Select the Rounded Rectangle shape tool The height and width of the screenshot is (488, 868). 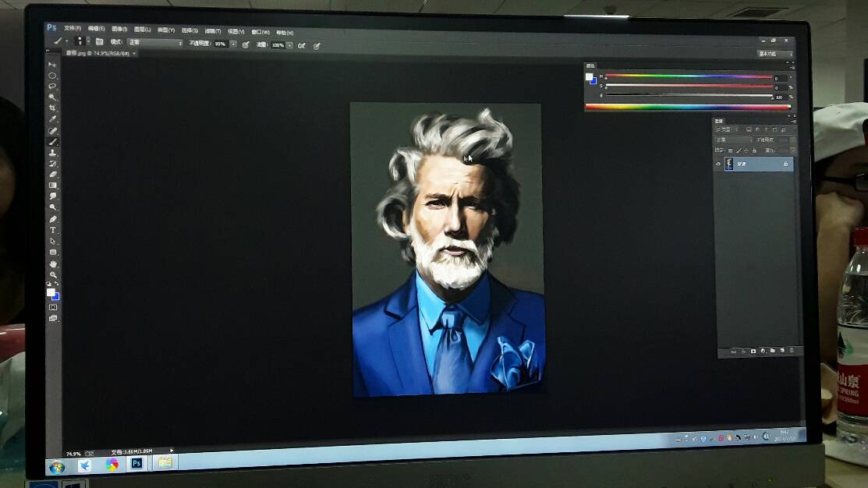point(52,253)
